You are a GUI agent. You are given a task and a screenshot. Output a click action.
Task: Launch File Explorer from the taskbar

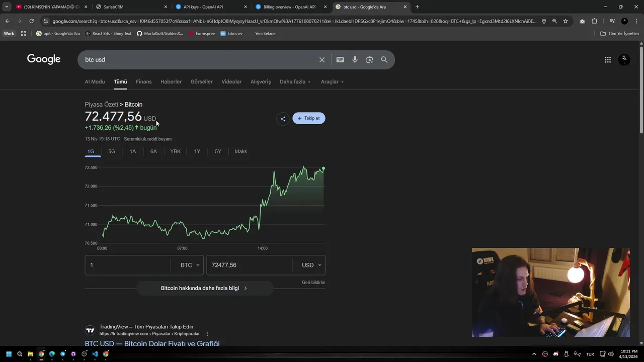(30, 354)
